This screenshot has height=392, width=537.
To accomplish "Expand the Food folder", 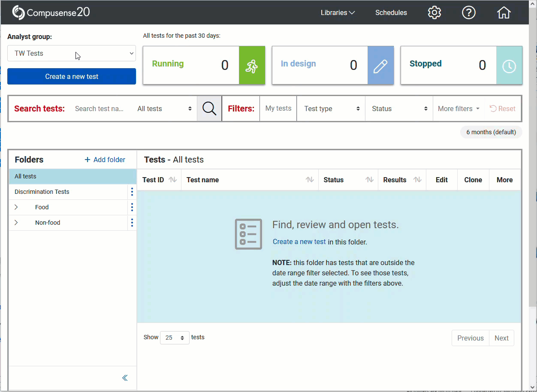I will pos(16,207).
